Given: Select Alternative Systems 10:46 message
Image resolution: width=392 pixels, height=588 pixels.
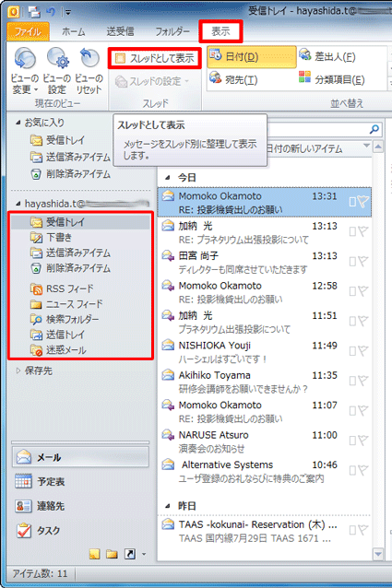Looking at the screenshot, I should [265, 471].
